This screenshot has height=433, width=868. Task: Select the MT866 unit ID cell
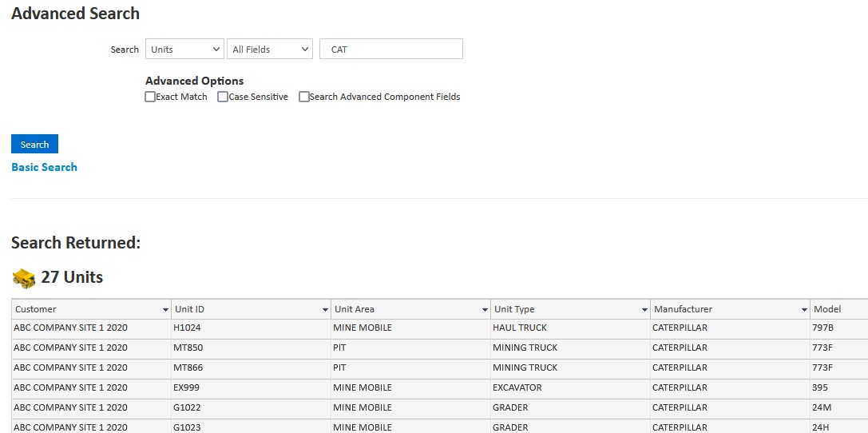[x=188, y=367]
